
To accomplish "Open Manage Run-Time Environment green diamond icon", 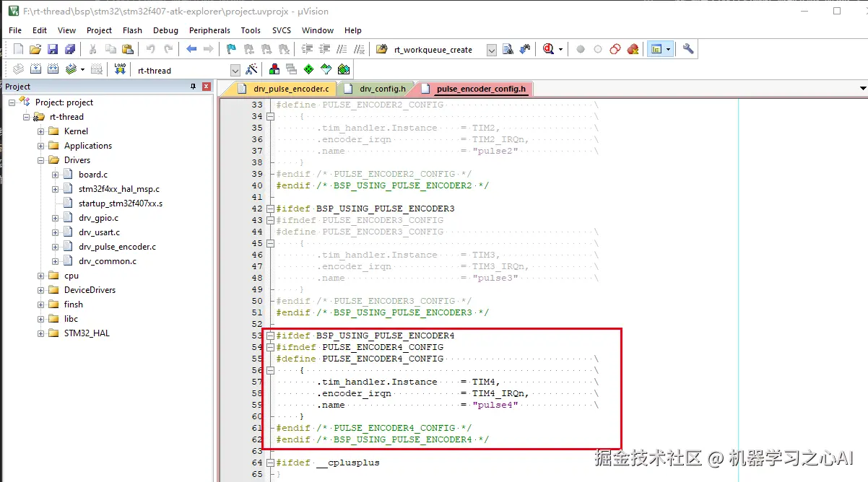I will 309,69.
